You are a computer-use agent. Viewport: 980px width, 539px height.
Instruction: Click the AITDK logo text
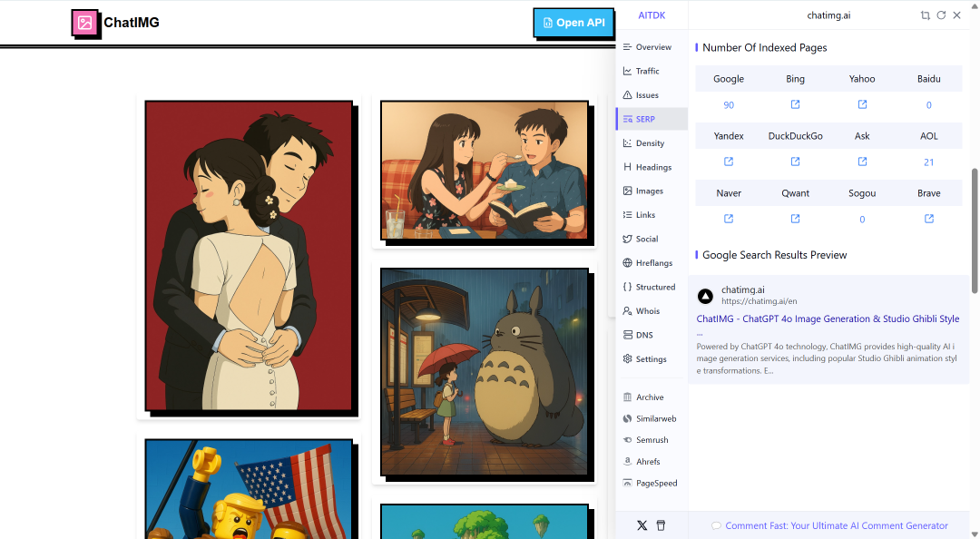coord(652,15)
